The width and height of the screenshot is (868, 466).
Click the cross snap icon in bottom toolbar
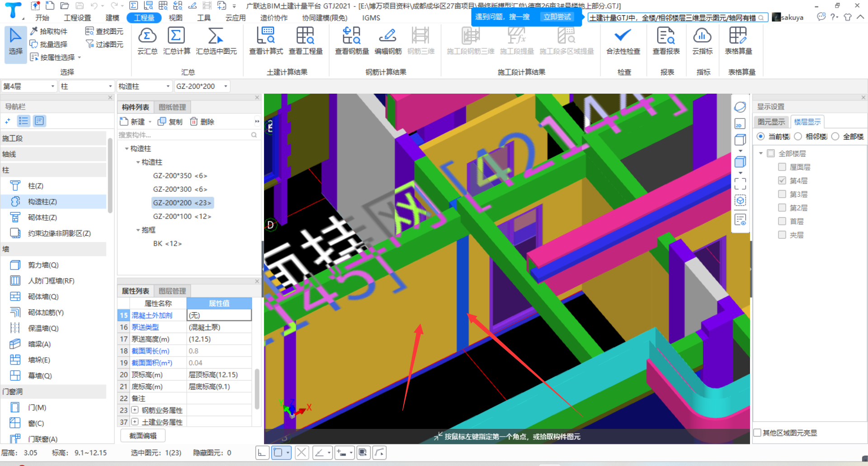pos(302,453)
